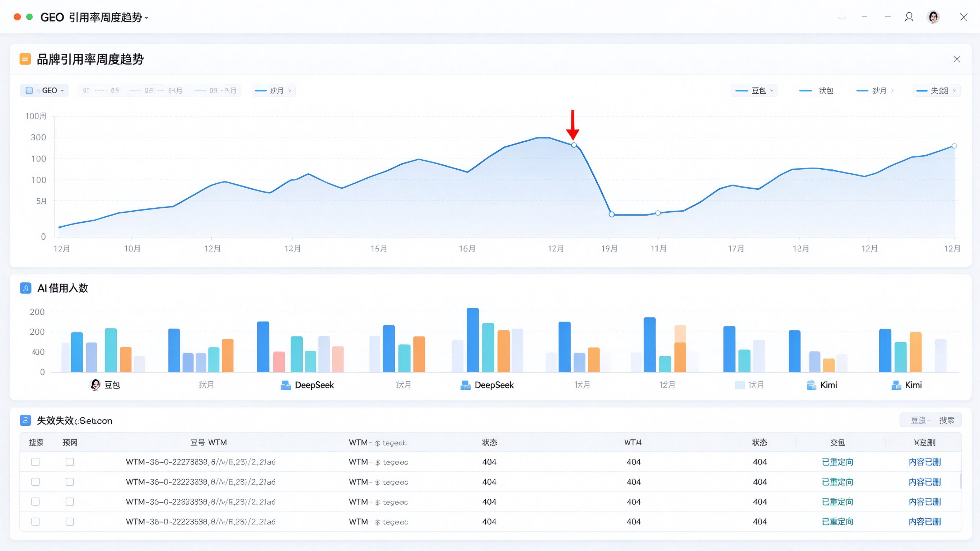Screen dimensions: 980x551
Task: Open the avatar photo in title bar
Action: (933, 17)
